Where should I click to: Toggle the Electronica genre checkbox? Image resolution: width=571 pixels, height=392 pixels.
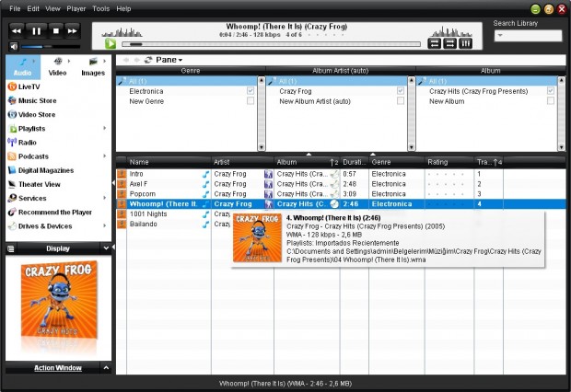pyautogui.click(x=251, y=90)
